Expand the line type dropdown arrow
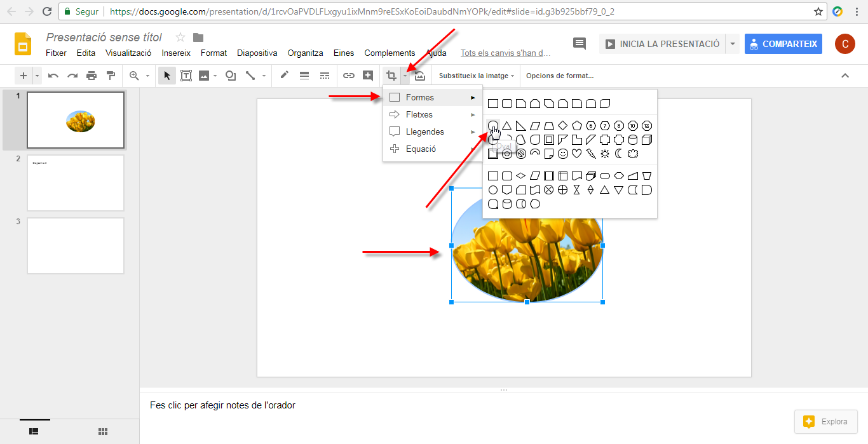 pos(262,76)
